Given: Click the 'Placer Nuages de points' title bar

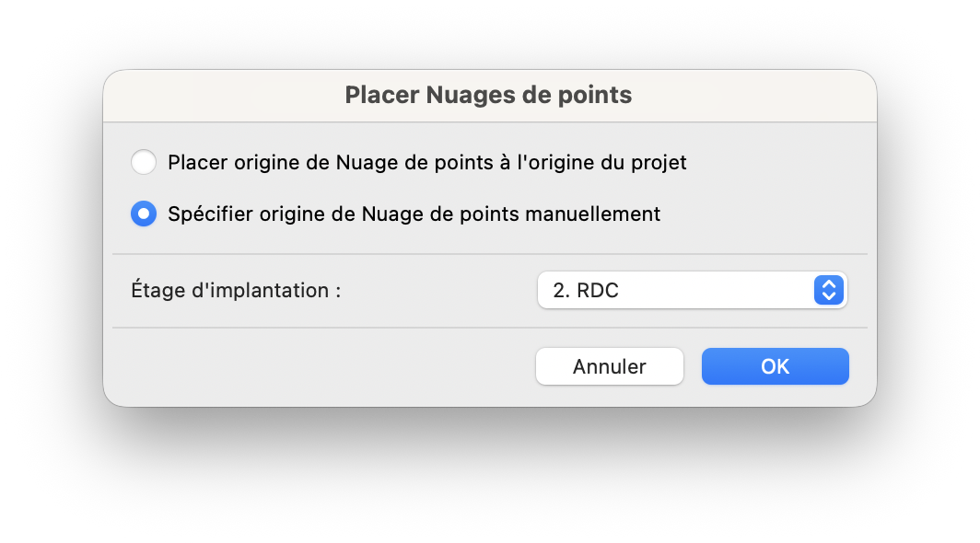Looking at the screenshot, I should pos(489,96).
